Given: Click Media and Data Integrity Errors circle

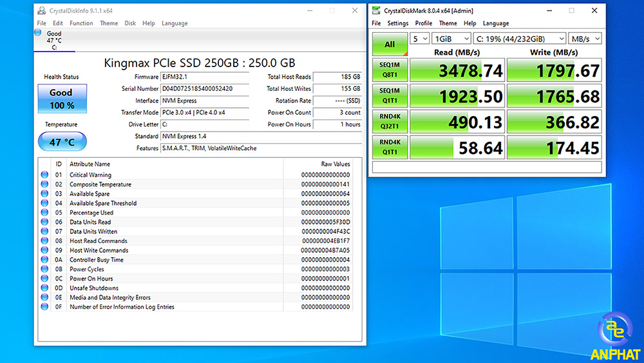Looking at the screenshot, I should (x=44, y=297).
